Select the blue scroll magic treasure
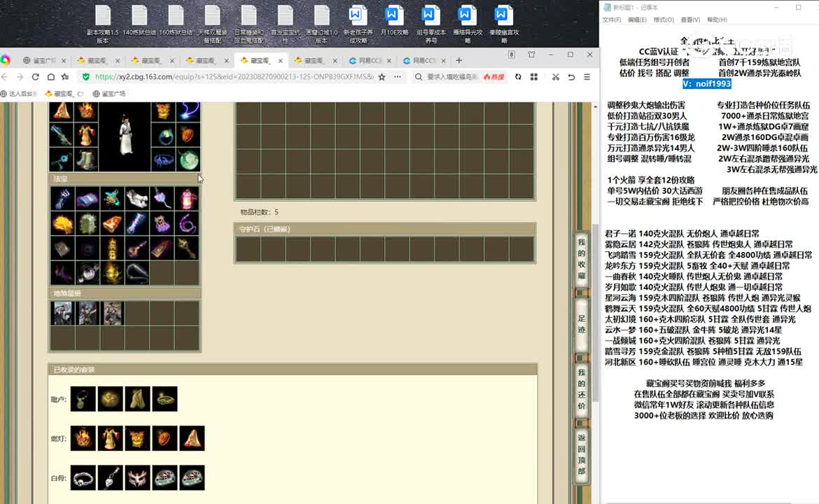The image size is (819, 504). [x=137, y=223]
